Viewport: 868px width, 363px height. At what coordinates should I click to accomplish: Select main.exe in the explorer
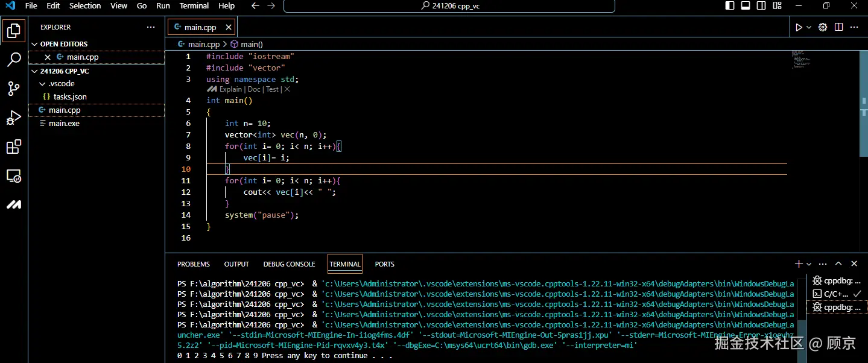pyautogui.click(x=97, y=124)
